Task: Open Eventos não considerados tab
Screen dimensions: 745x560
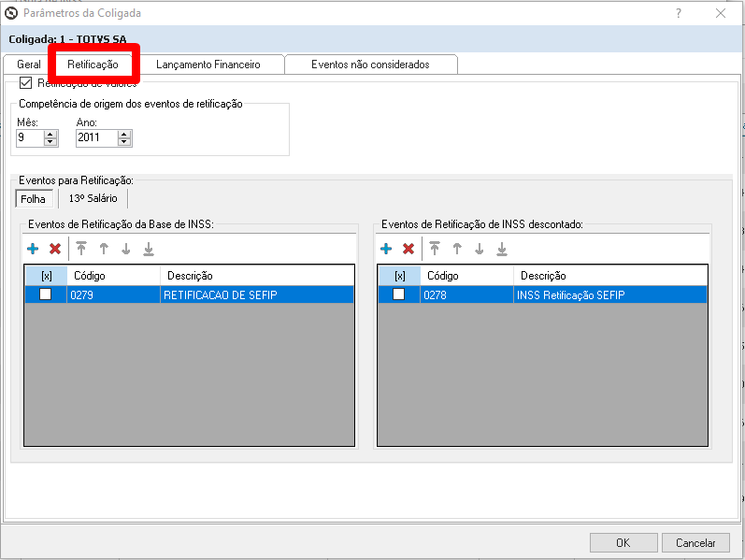Action: coord(370,65)
